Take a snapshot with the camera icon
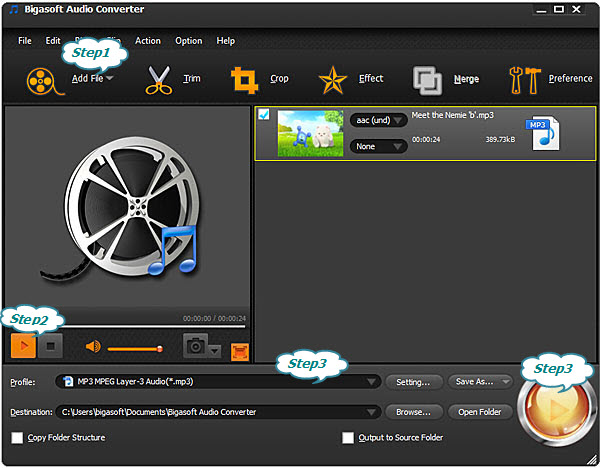The width and height of the screenshot is (600, 468). [195, 346]
